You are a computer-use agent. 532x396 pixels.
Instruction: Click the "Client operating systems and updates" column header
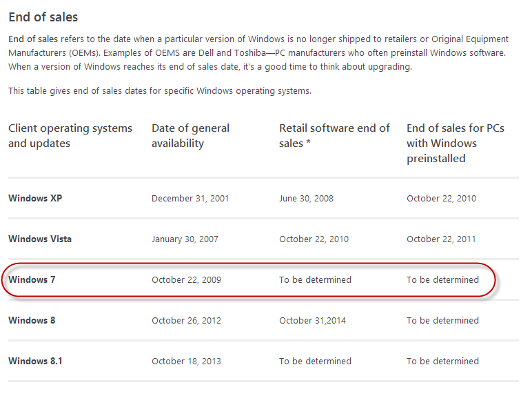[70, 136]
